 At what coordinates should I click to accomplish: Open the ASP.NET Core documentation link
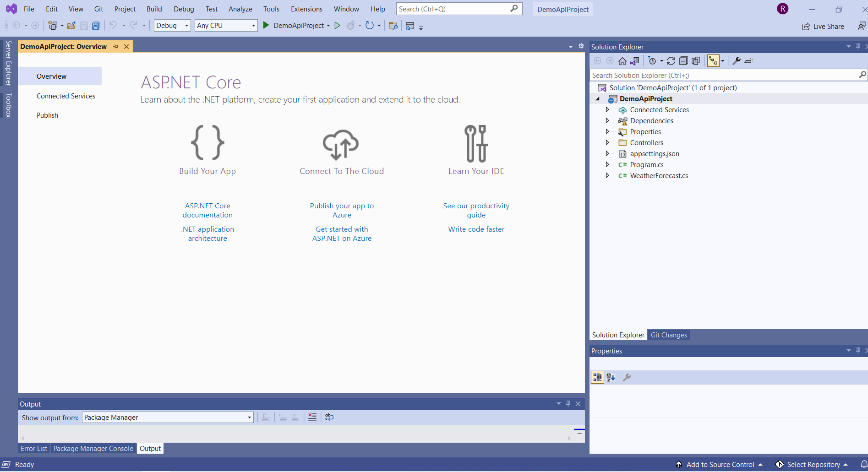[207, 211]
